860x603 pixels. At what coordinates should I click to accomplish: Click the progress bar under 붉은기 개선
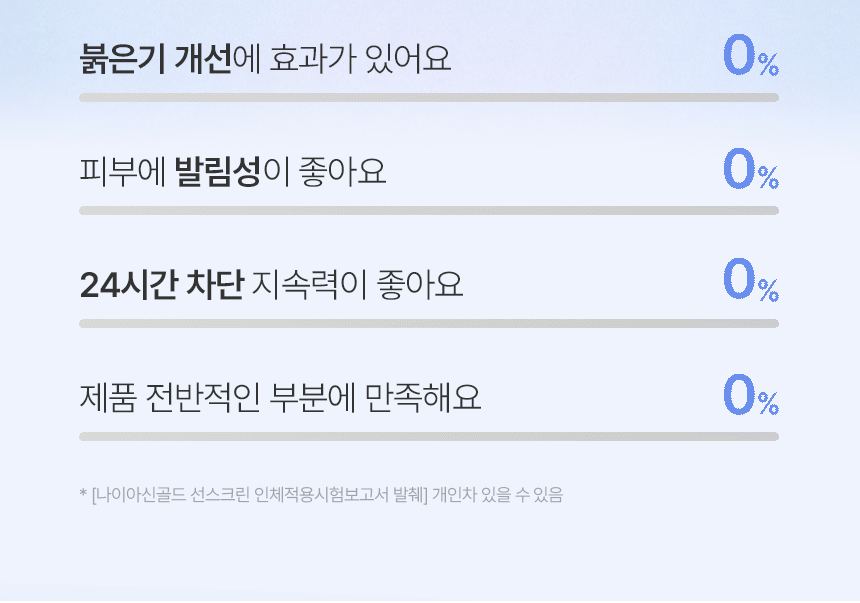[x=429, y=98]
